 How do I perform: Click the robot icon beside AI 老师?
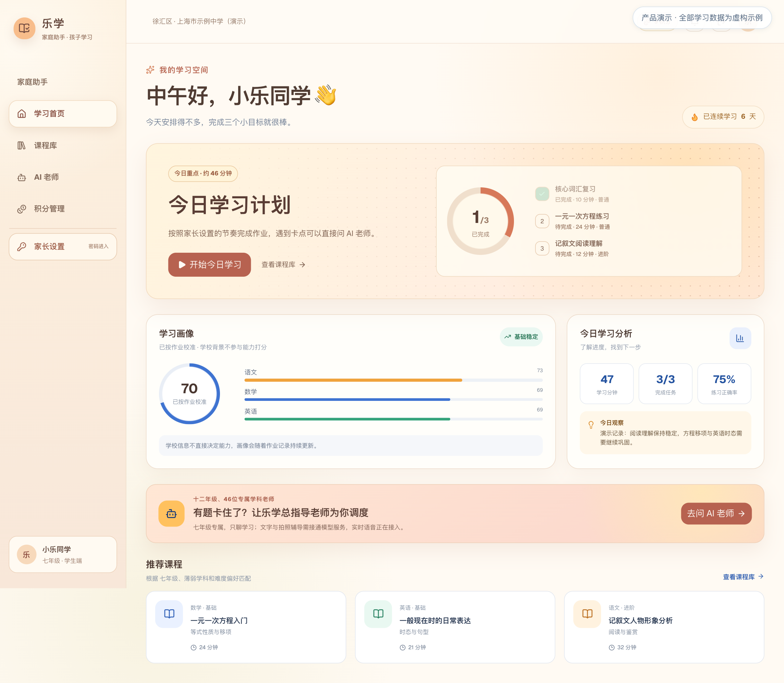pyautogui.click(x=22, y=177)
